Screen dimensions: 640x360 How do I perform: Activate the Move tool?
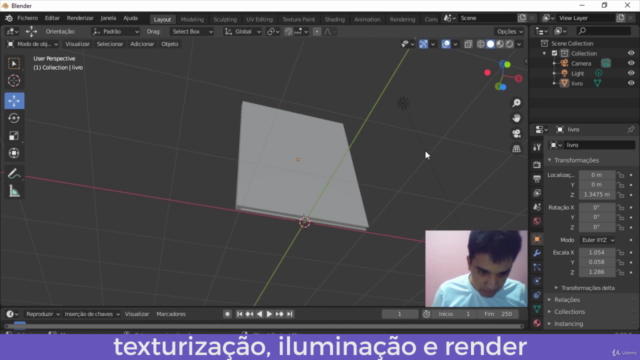(x=14, y=100)
